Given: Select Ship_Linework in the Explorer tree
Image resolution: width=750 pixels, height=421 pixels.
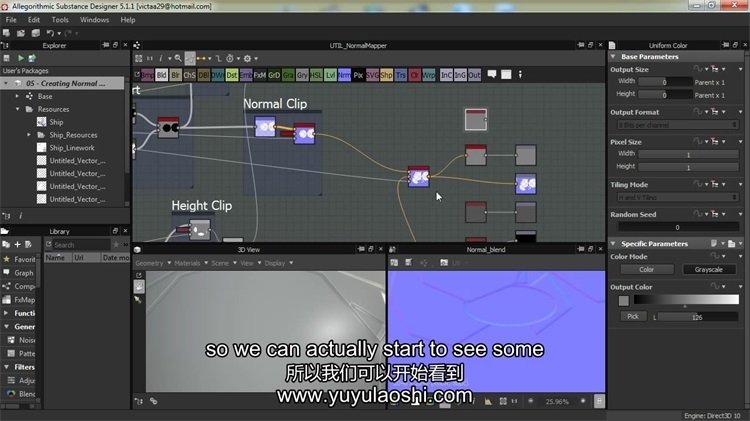Looking at the screenshot, I should 76,148.
